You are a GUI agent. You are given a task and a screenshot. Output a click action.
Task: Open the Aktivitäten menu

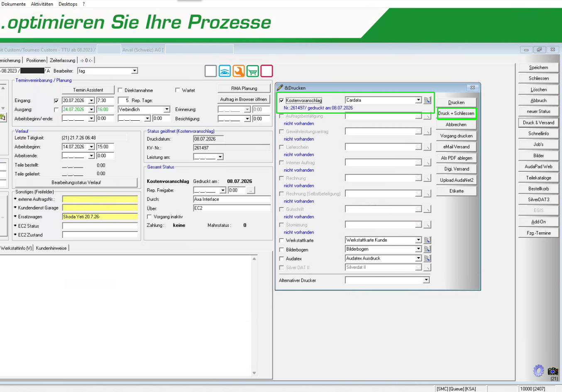click(42, 4)
